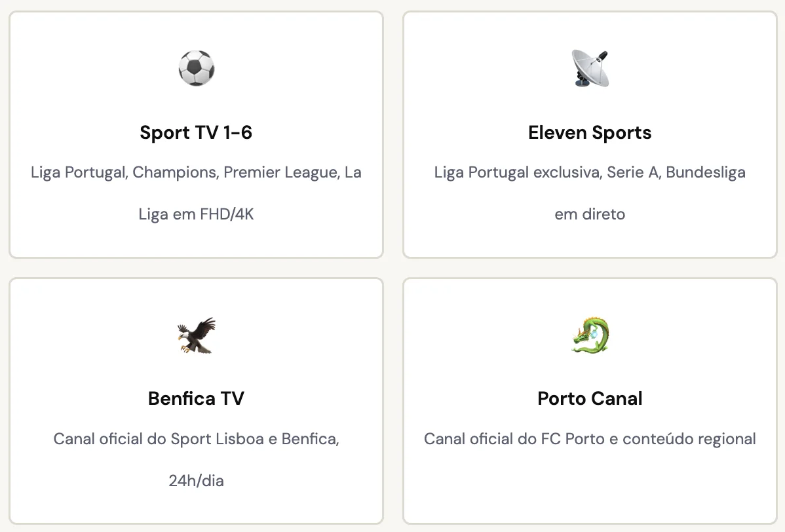Click the eagle icon above Benfica TV
The width and height of the screenshot is (785, 532).
pyautogui.click(x=196, y=335)
